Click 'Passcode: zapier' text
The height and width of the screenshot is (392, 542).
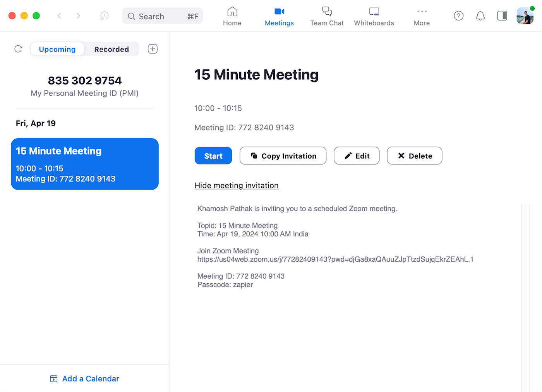(x=225, y=285)
